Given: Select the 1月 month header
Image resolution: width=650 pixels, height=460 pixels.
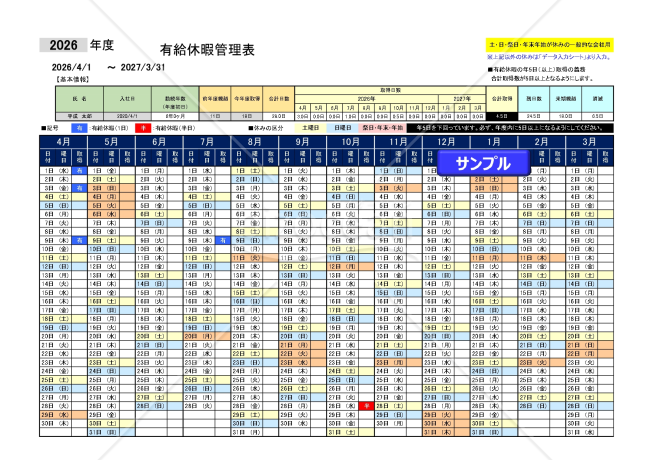Looking at the screenshot, I should coord(494,142).
